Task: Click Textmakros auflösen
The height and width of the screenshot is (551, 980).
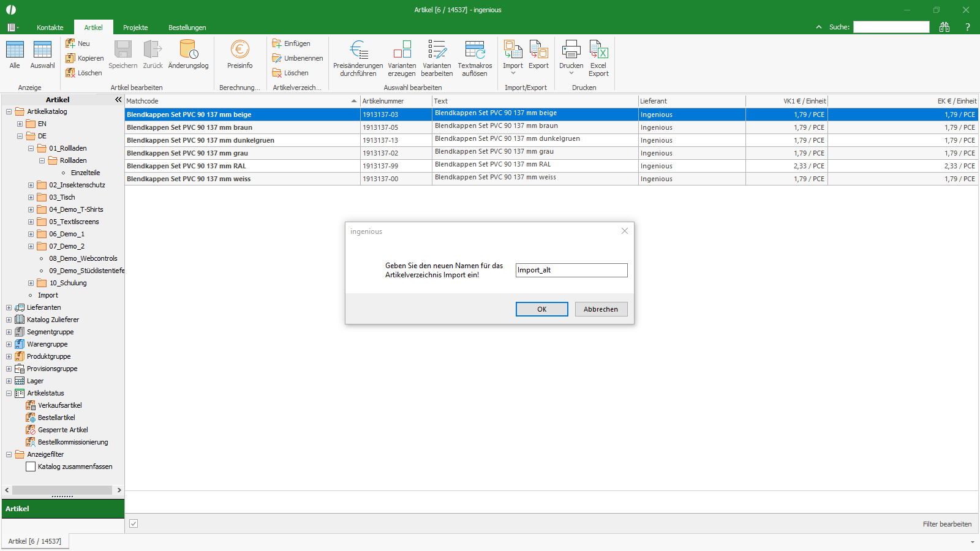Action: pos(475,59)
